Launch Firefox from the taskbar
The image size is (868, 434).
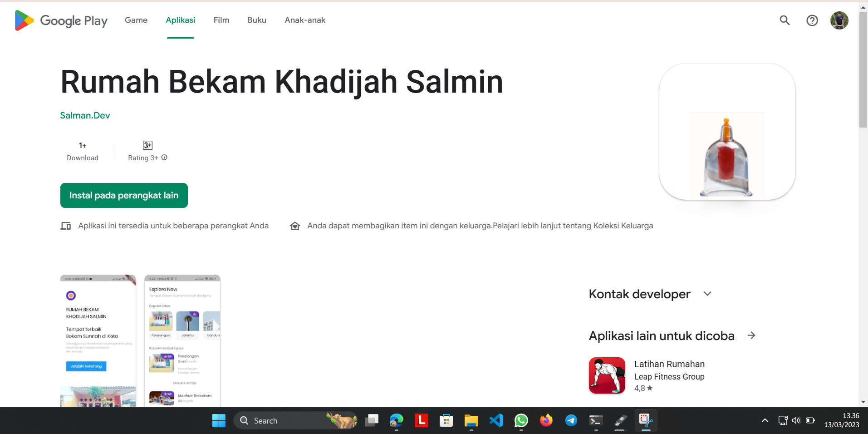546,420
